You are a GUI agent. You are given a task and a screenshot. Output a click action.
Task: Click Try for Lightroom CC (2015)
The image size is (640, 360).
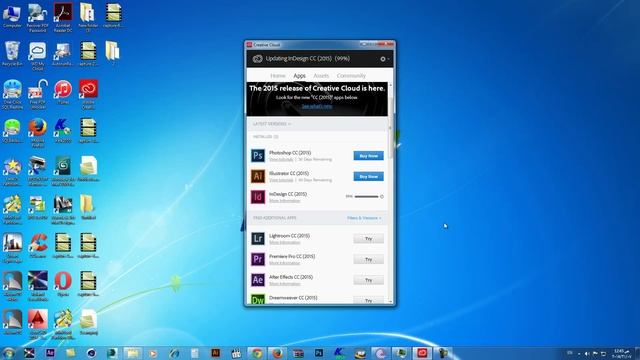tap(368, 239)
